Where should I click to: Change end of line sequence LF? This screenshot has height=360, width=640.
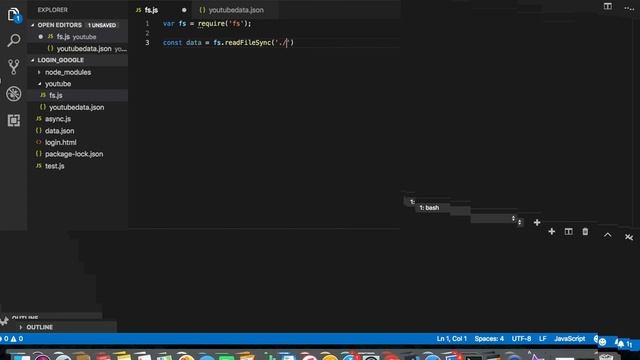pyautogui.click(x=542, y=339)
